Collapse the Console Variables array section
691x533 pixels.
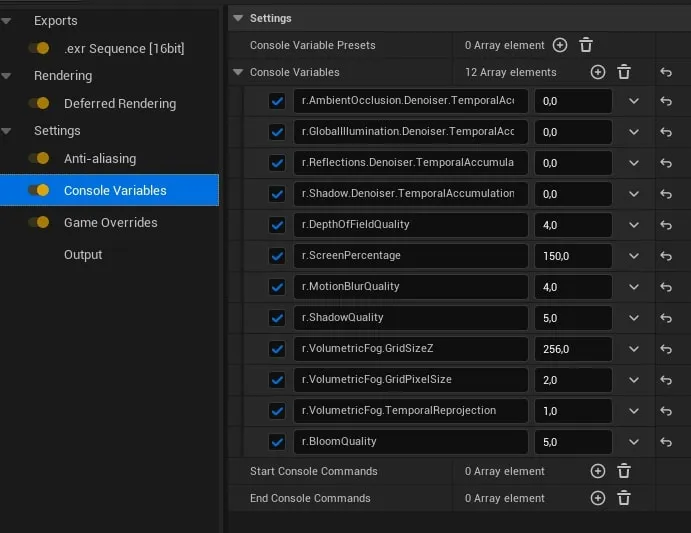(x=238, y=72)
